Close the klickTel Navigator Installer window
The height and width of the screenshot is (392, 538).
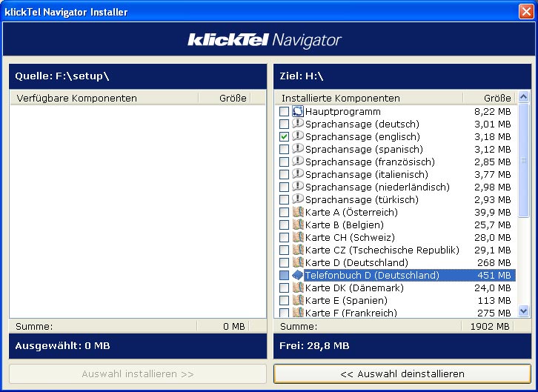click(x=527, y=12)
